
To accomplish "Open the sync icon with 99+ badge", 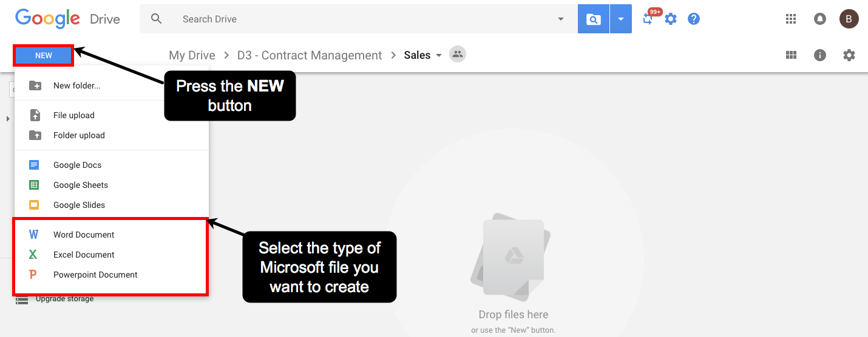I will coord(649,18).
